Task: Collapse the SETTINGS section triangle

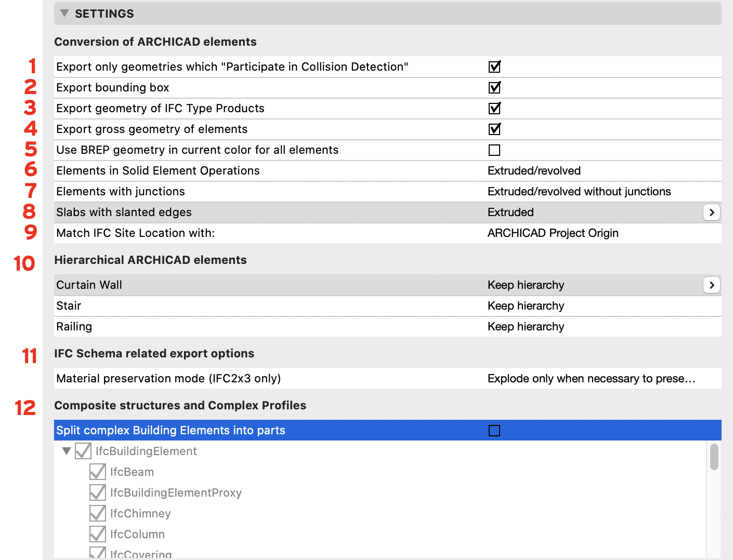Action: point(64,14)
